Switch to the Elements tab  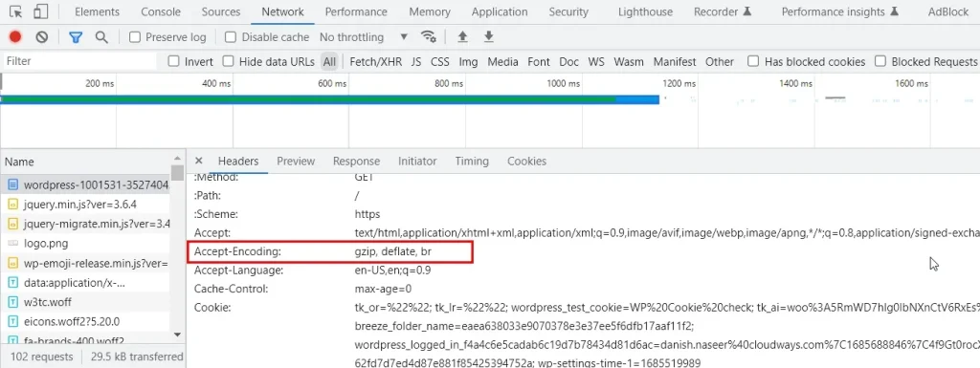point(97,11)
